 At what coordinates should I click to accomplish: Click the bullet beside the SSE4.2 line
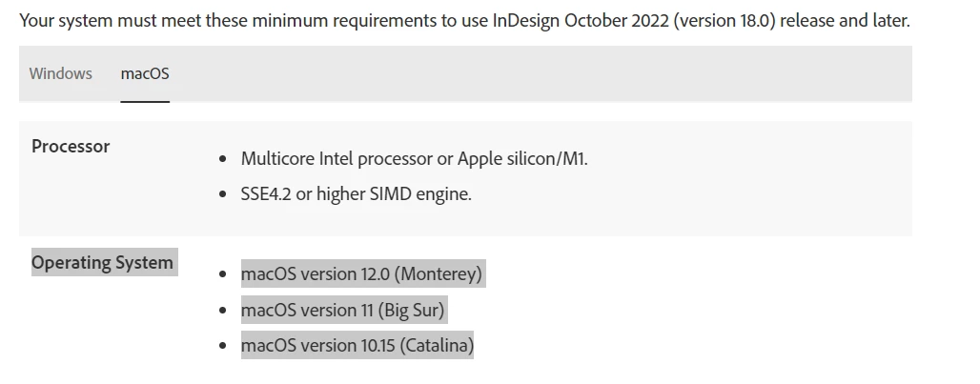point(223,194)
